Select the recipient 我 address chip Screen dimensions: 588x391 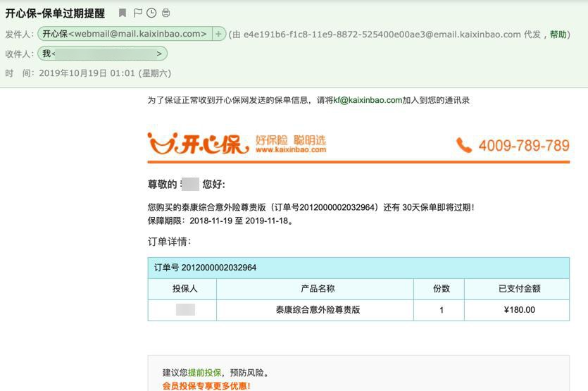click(x=102, y=54)
